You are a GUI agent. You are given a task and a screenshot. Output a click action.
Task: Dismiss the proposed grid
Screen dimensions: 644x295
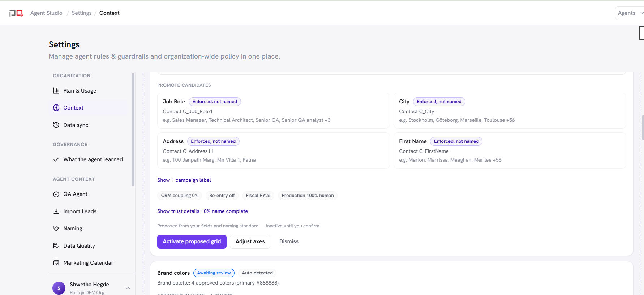point(289,241)
